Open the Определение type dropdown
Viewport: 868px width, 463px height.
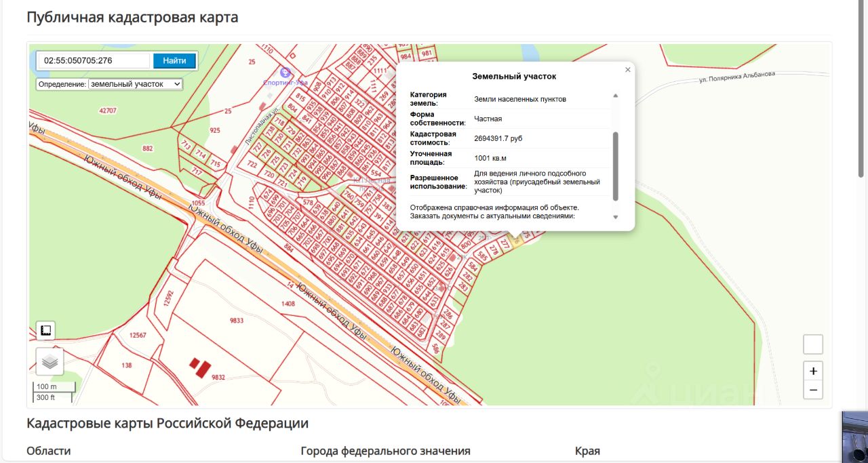(x=136, y=84)
